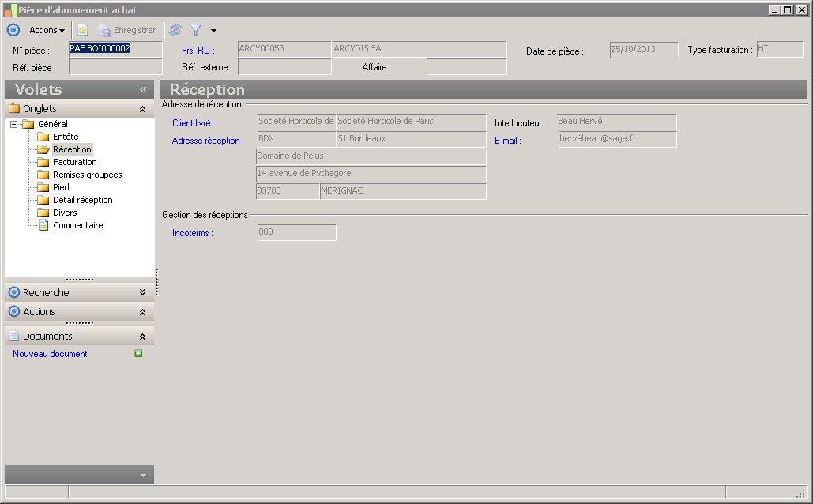
Task: Click the 51 Bordeaux address field
Action: point(411,139)
